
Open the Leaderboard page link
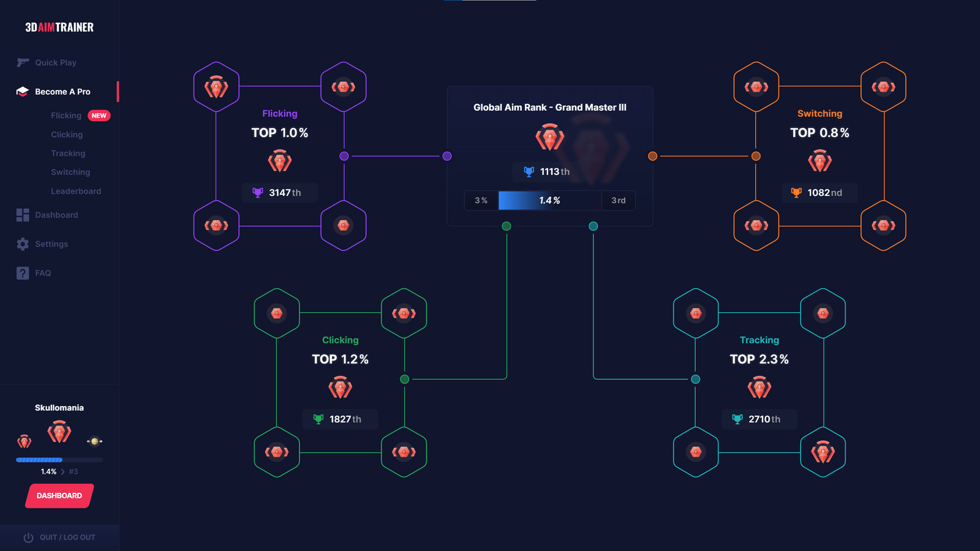pyautogui.click(x=76, y=192)
